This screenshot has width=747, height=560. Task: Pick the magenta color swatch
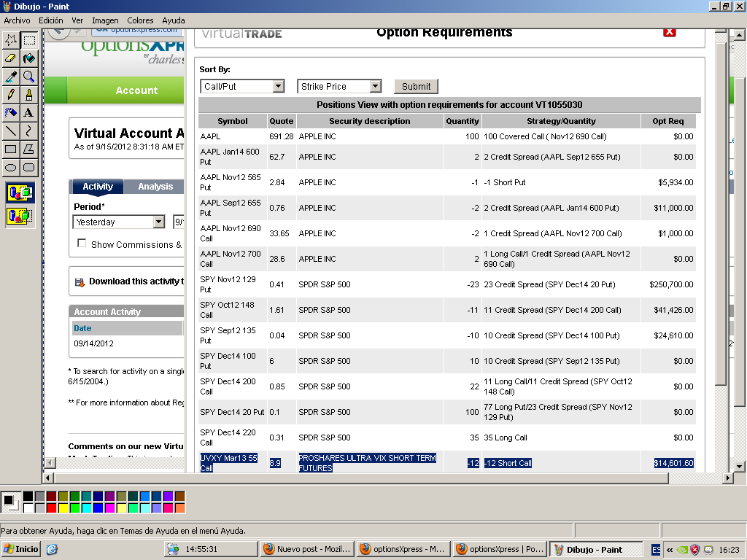109,508
